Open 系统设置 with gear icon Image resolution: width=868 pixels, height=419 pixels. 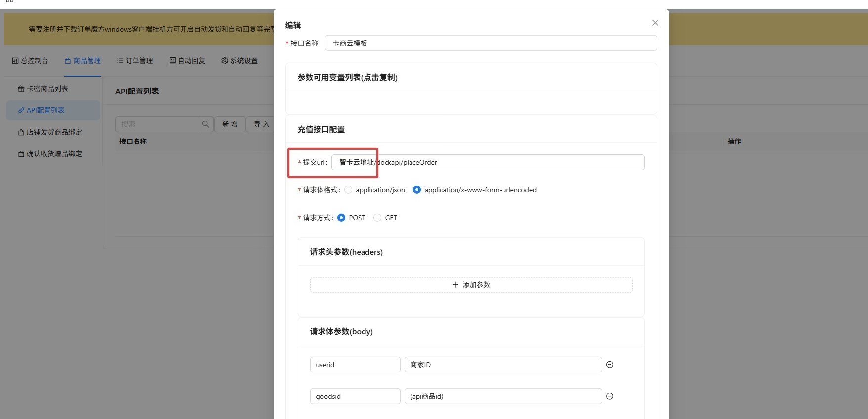(x=239, y=61)
